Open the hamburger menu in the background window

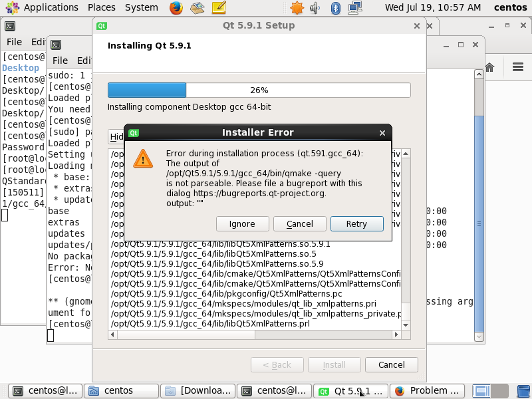pyautogui.click(x=518, y=67)
